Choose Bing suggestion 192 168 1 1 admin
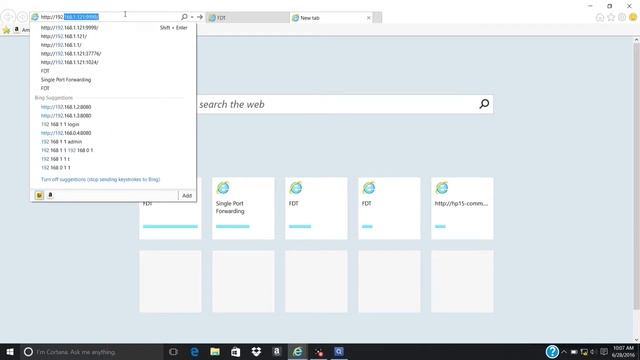 click(61, 142)
